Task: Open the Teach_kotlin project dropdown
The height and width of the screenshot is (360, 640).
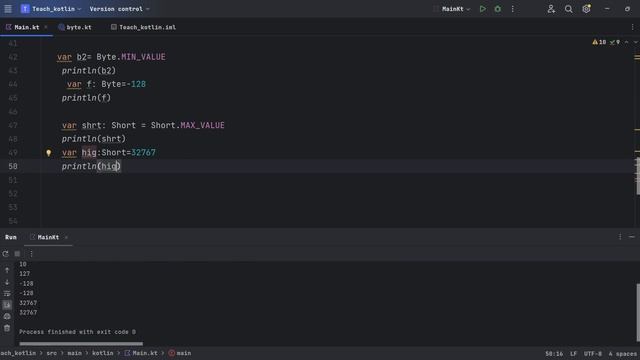Action: 51,9
